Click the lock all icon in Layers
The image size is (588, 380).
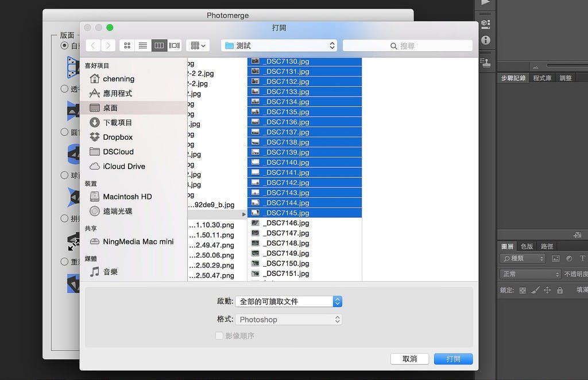[560, 290]
